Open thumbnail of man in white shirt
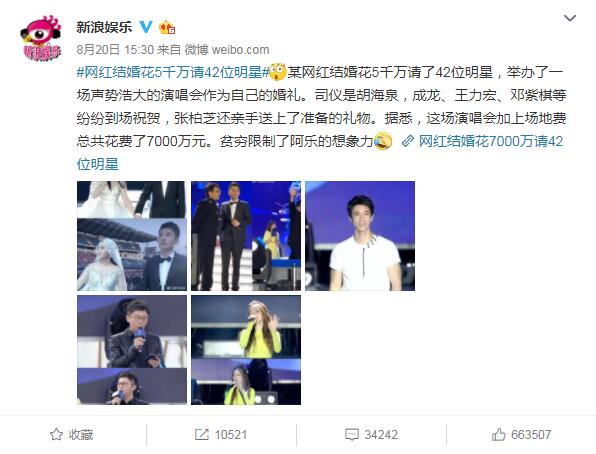Image resolution: width=596 pixels, height=454 pixels. [360, 236]
